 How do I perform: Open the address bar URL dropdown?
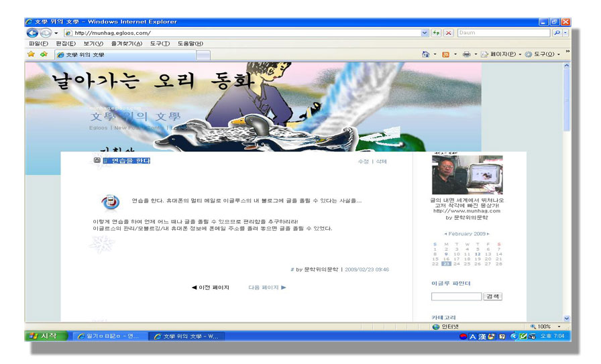coord(425,33)
